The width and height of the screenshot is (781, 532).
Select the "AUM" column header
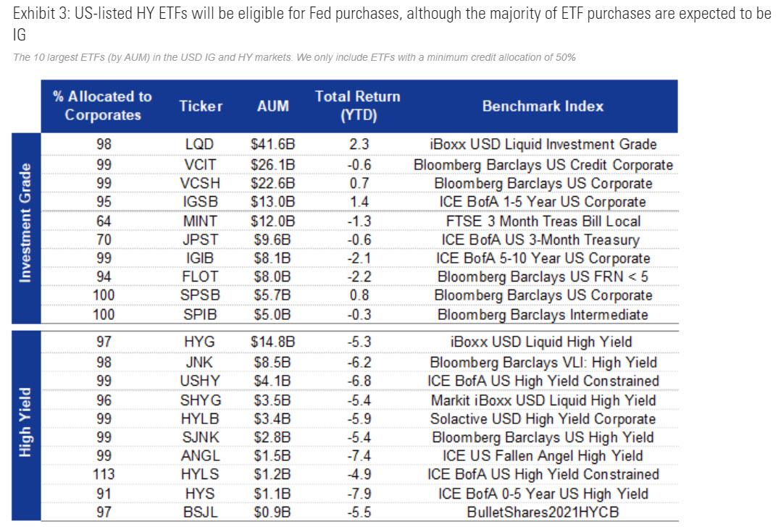tap(273, 106)
